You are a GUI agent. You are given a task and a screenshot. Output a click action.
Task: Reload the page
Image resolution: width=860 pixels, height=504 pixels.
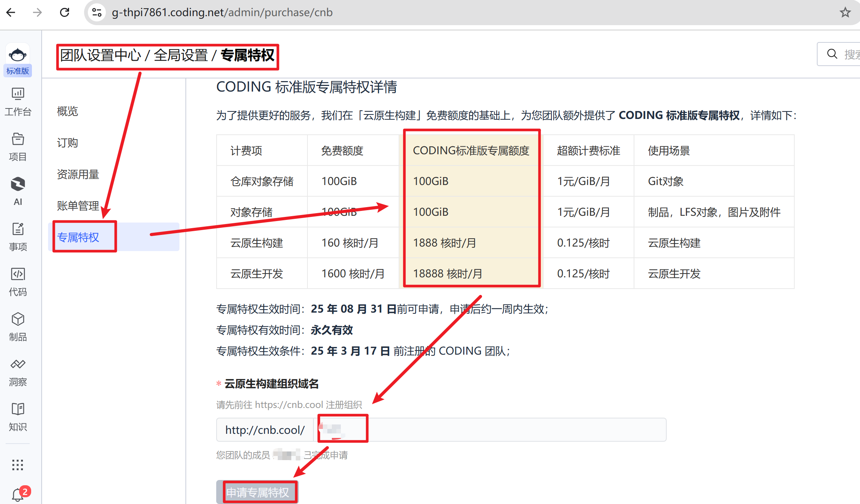point(65,12)
